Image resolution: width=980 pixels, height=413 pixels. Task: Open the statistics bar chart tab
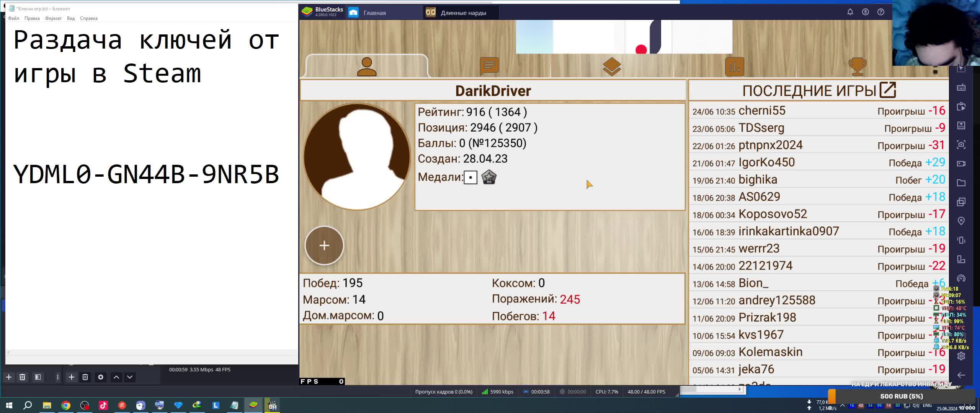(734, 67)
